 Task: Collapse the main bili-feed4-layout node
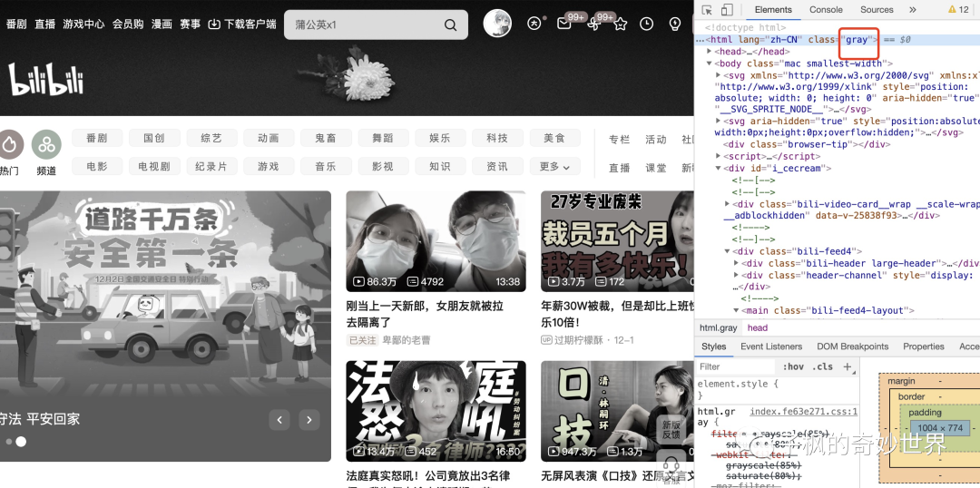(x=736, y=310)
